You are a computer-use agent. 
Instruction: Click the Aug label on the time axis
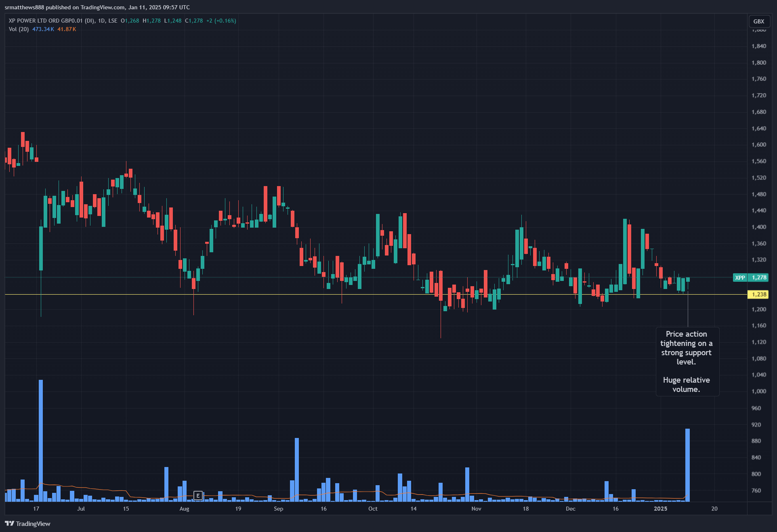point(184,509)
